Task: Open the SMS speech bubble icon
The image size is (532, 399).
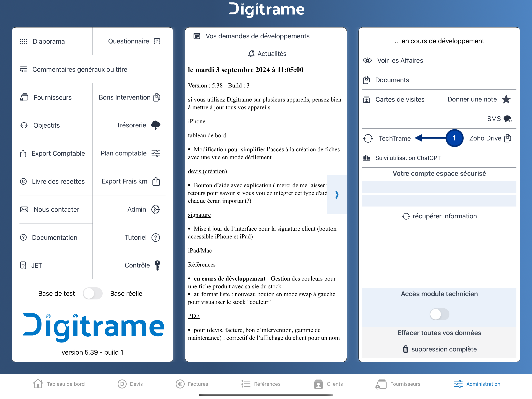Action: [508, 119]
